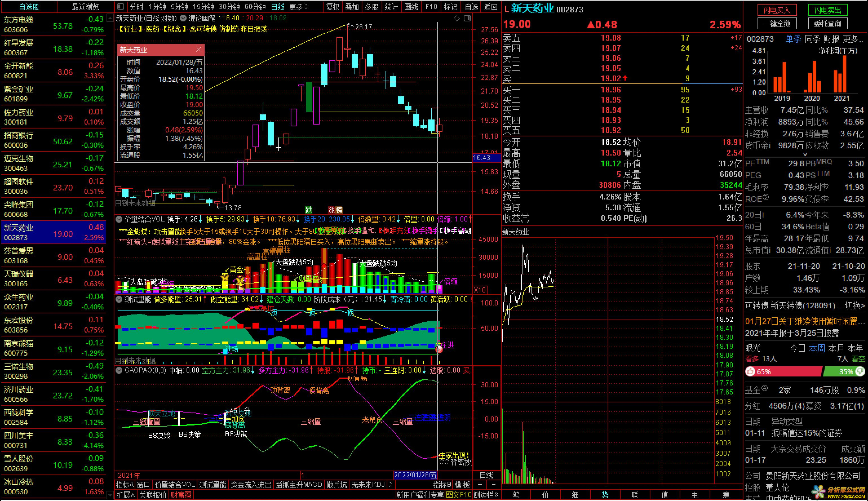The height and width of the screenshot is (501, 868).
Task: Collapse the 测试量能 indicator panel arrow
Action: pos(119,299)
